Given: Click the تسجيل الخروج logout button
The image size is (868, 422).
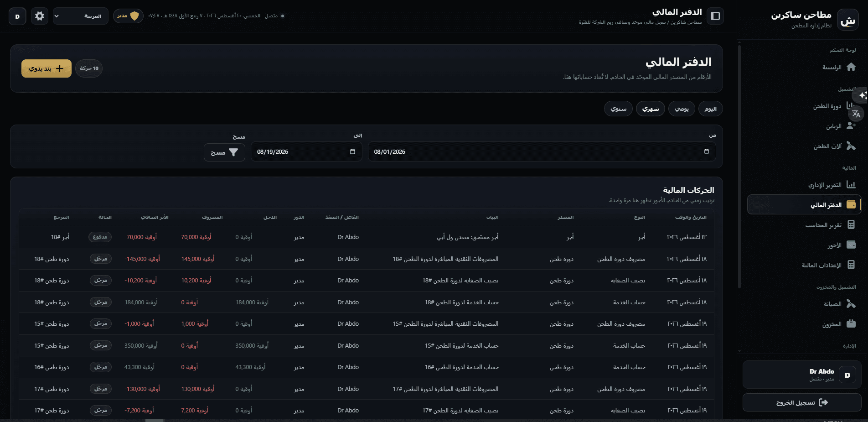Looking at the screenshot, I should 802,402.
